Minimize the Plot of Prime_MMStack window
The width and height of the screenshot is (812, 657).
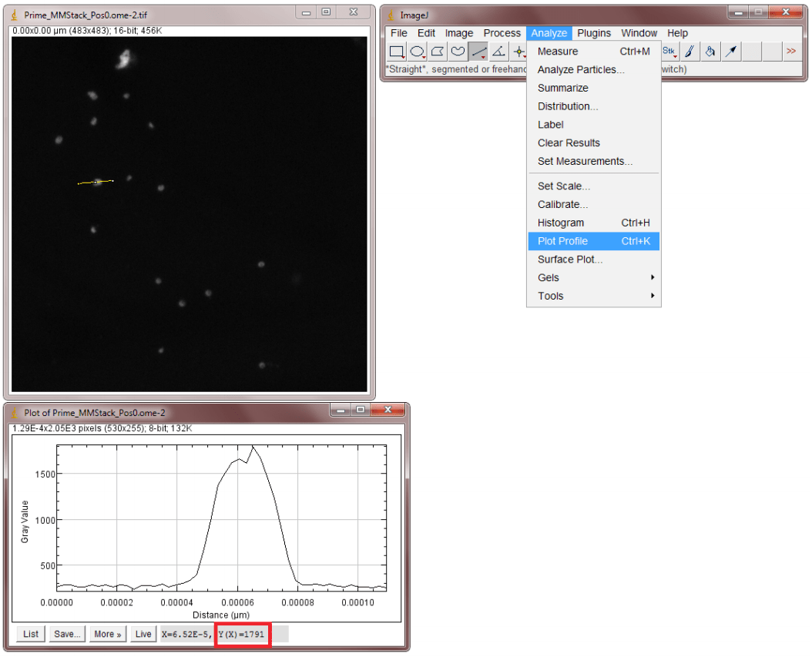[x=341, y=410]
